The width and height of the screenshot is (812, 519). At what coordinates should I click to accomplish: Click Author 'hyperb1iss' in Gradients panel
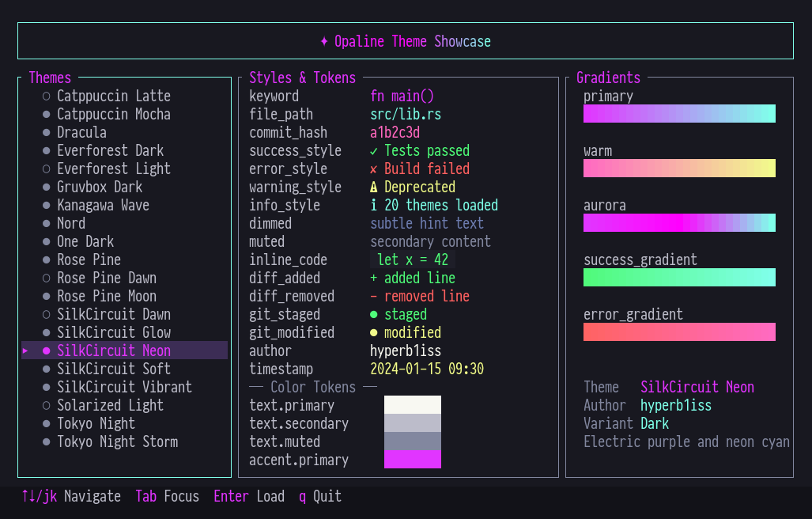point(676,405)
